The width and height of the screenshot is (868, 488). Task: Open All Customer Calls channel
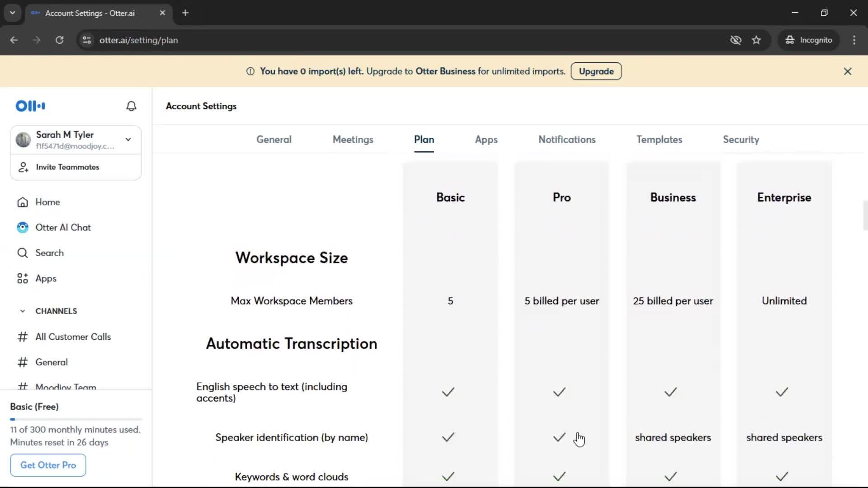(64, 337)
